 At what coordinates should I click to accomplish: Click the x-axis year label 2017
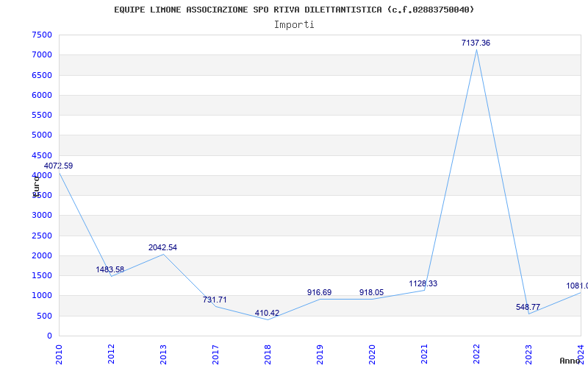tap(215, 354)
